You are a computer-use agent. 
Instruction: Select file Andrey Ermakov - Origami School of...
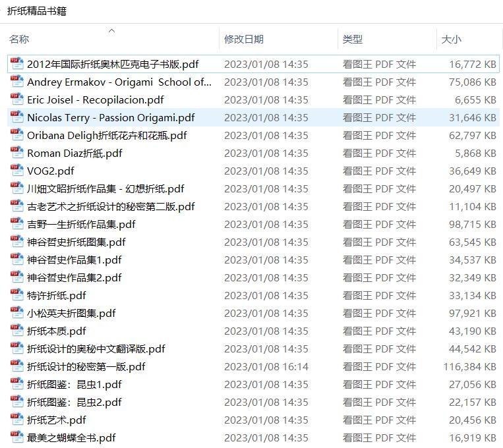[119, 82]
